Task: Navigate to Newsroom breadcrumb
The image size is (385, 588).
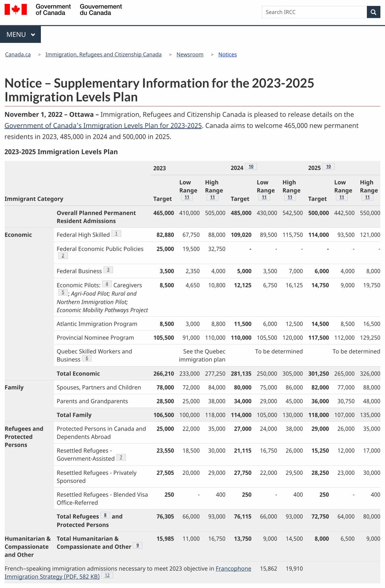Action: click(190, 54)
